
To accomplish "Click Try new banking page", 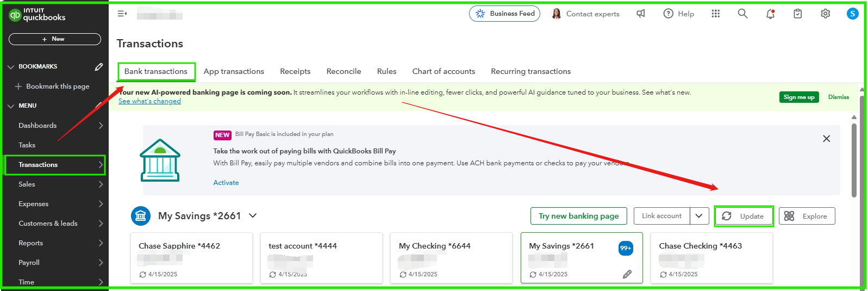I will pos(578,216).
